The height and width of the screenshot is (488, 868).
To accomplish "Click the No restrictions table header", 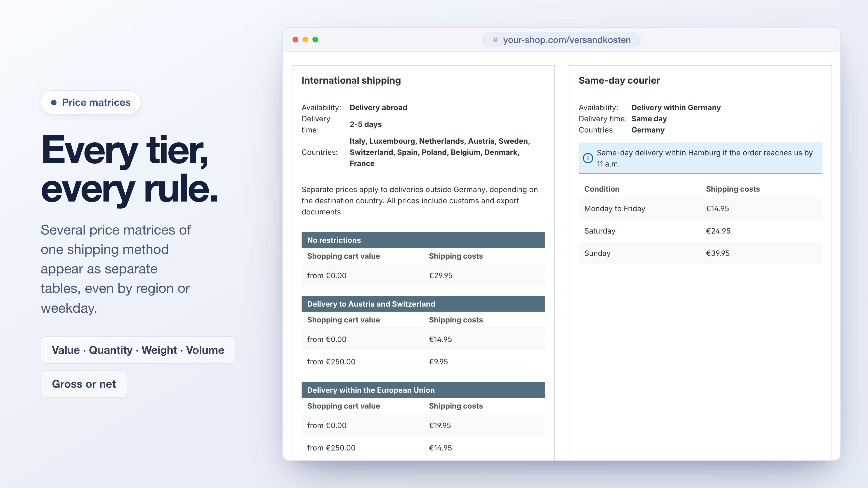I will (x=423, y=240).
